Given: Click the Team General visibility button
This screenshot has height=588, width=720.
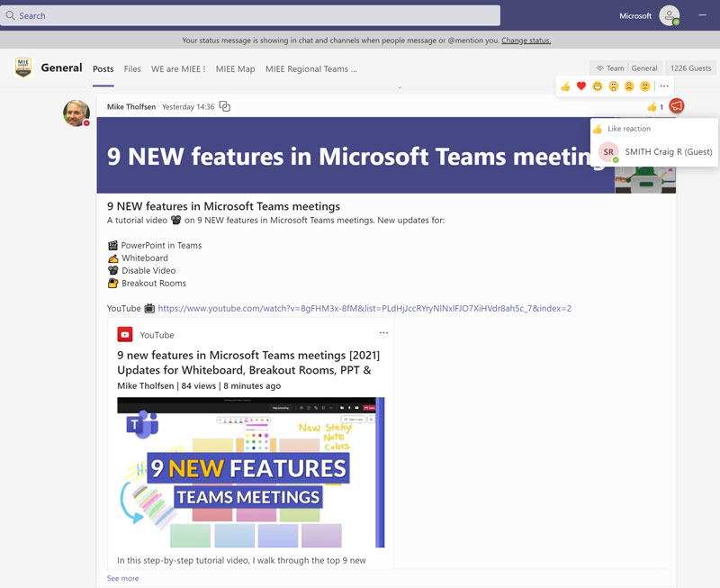Looking at the screenshot, I should tap(626, 68).
